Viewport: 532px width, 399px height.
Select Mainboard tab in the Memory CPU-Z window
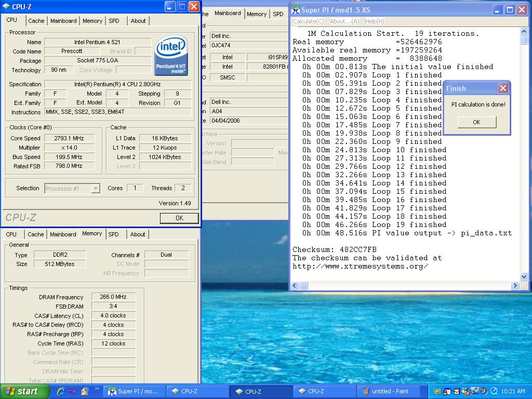(x=63, y=234)
